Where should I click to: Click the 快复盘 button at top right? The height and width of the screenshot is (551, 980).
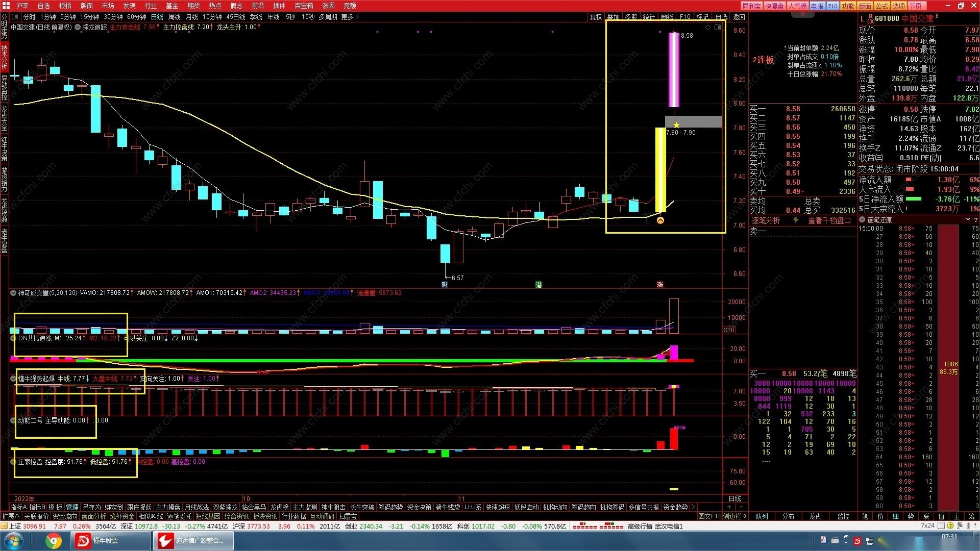774,6
